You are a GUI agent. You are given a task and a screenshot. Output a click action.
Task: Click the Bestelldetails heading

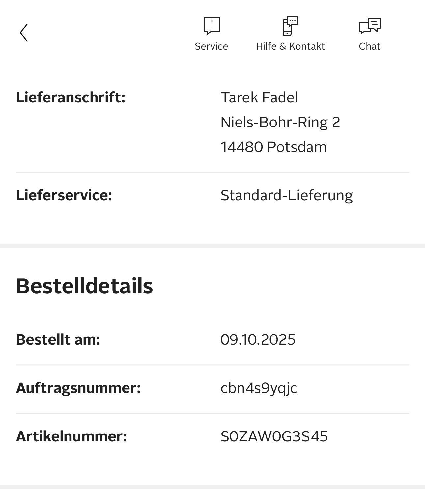coord(84,286)
